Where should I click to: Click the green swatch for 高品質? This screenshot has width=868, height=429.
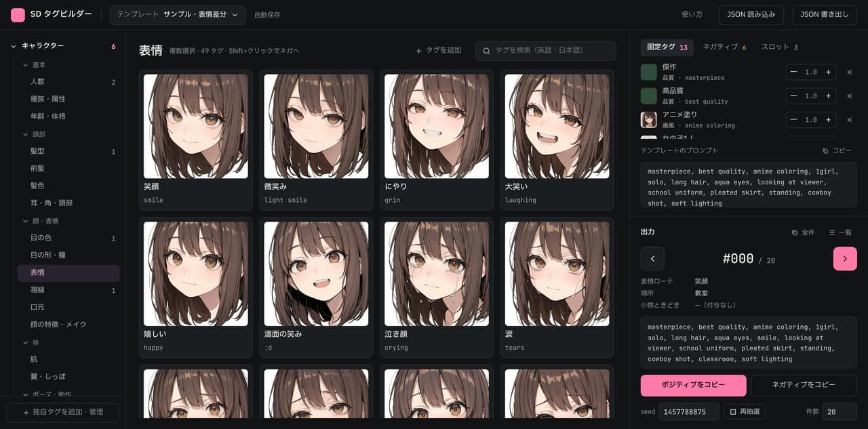pyautogui.click(x=649, y=96)
